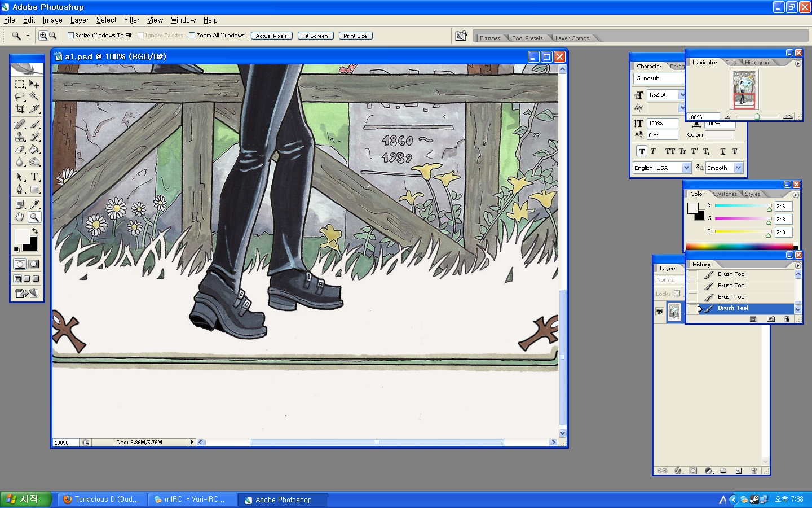This screenshot has height=508, width=812.
Task: Open the Layer menu
Action: click(79, 20)
